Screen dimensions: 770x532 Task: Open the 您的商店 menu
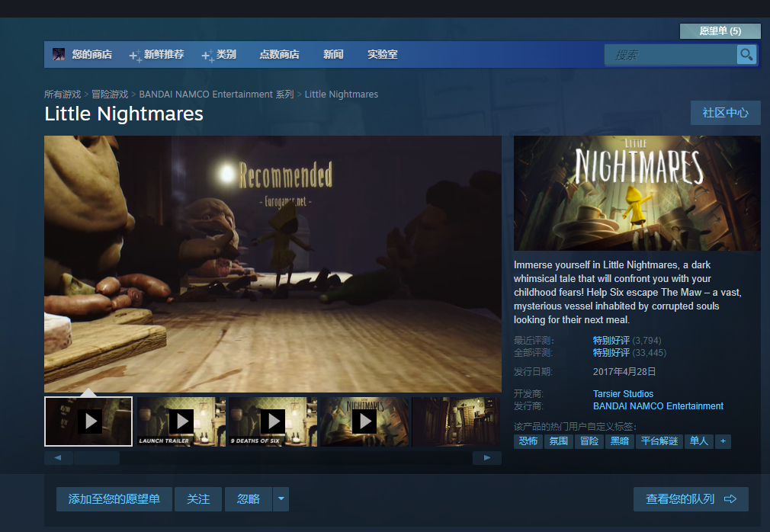pos(91,54)
